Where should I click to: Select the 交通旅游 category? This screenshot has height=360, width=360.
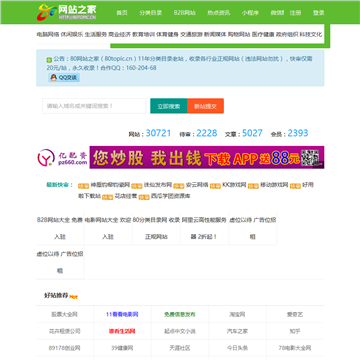tap(192, 34)
